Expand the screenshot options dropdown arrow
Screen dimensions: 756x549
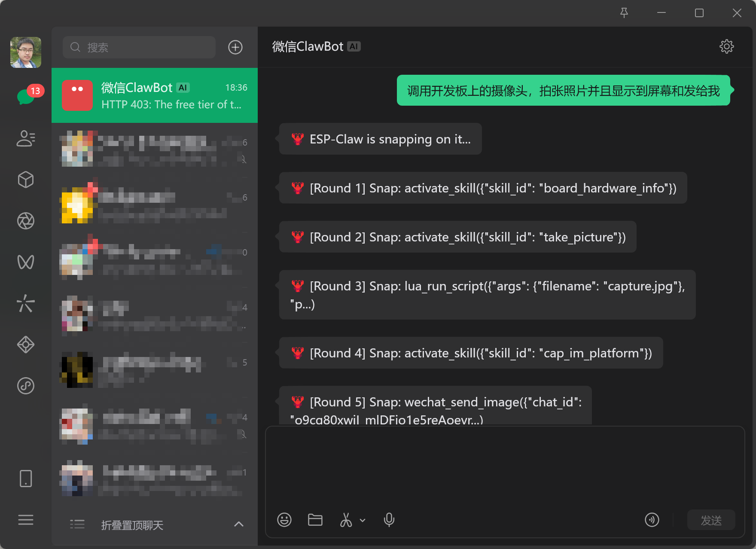pos(363,520)
